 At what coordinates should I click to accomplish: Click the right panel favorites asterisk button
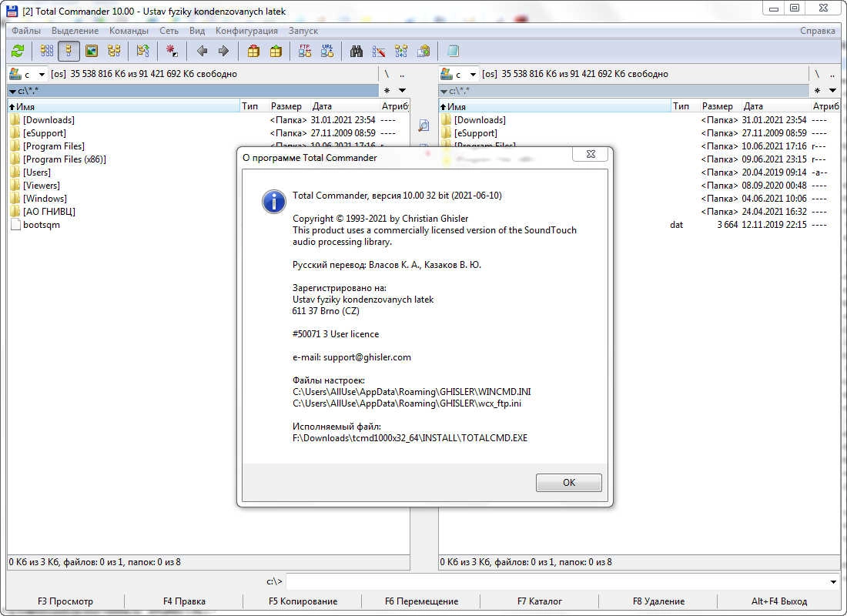coord(817,90)
